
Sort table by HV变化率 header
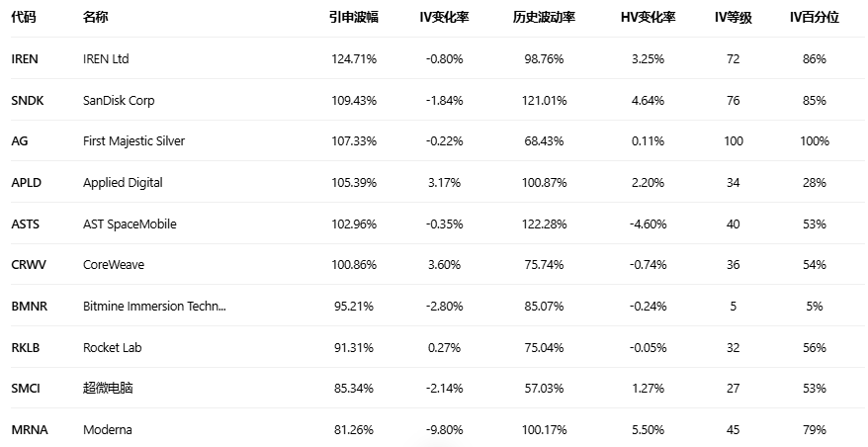[x=648, y=18]
